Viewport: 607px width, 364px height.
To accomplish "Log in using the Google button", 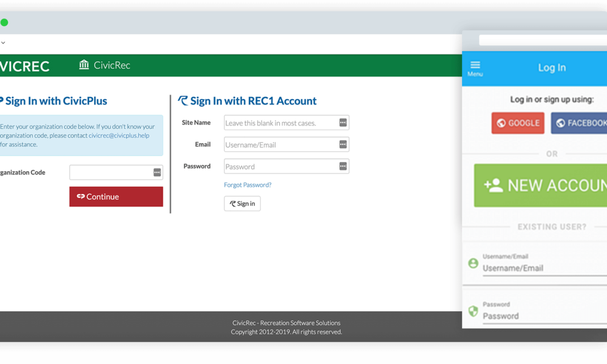I will (518, 123).
